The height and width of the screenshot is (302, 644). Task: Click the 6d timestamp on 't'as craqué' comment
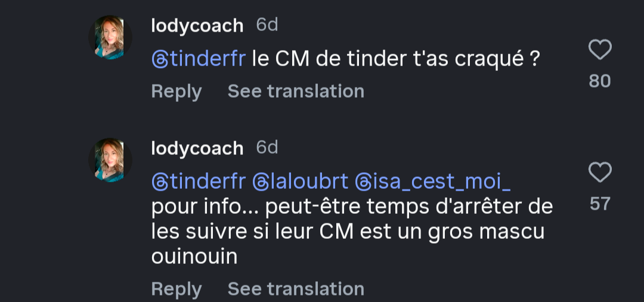pos(267,25)
